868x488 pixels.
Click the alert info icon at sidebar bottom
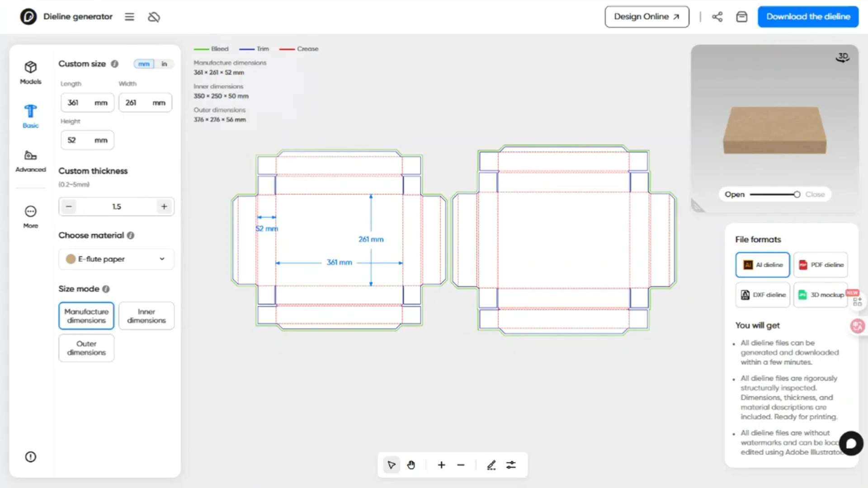click(x=30, y=457)
